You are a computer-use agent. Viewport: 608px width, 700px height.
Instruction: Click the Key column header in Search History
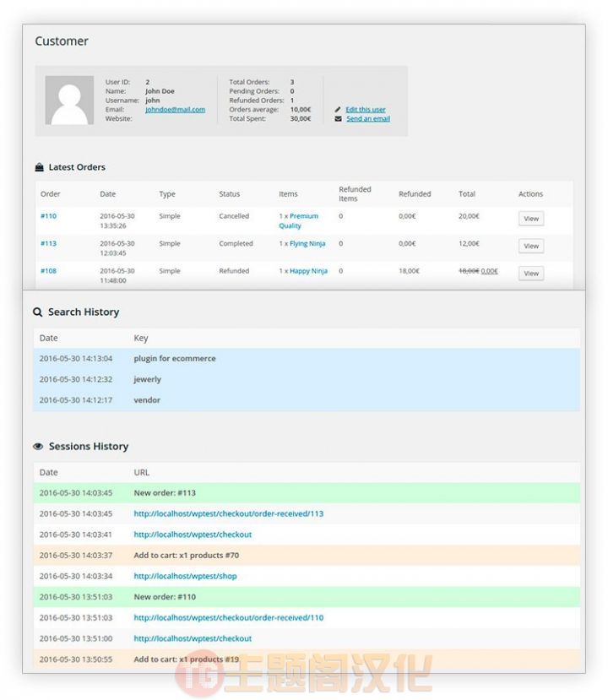[141, 338]
